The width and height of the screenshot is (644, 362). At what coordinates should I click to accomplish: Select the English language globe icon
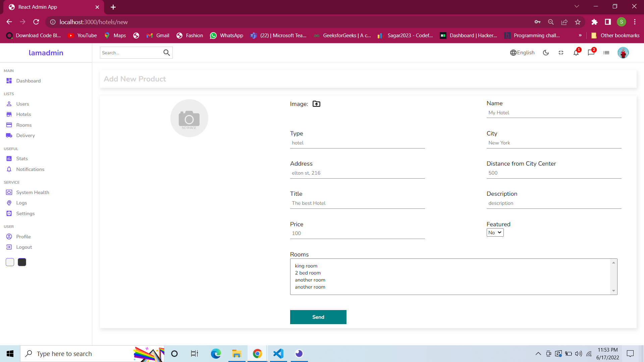[513, 53]
